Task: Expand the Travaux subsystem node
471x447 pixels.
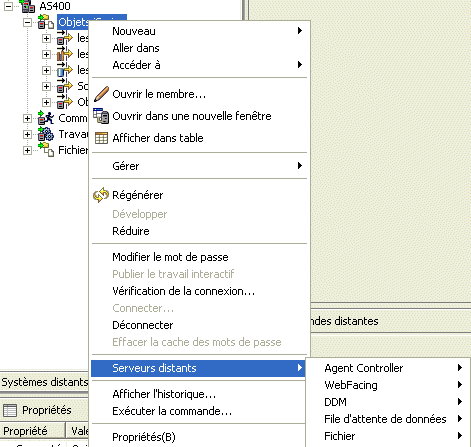Action: point(27,134)
